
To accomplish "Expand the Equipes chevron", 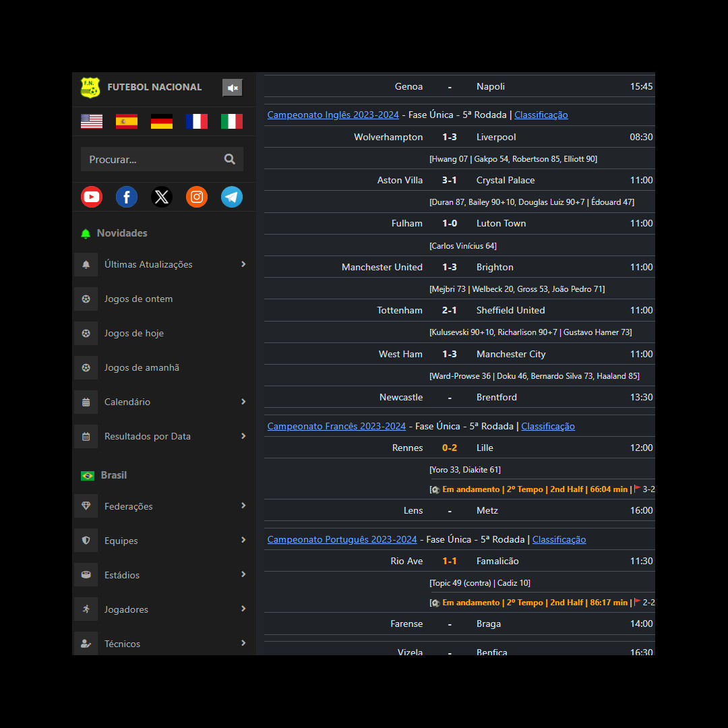I will (x=243, y=540).
